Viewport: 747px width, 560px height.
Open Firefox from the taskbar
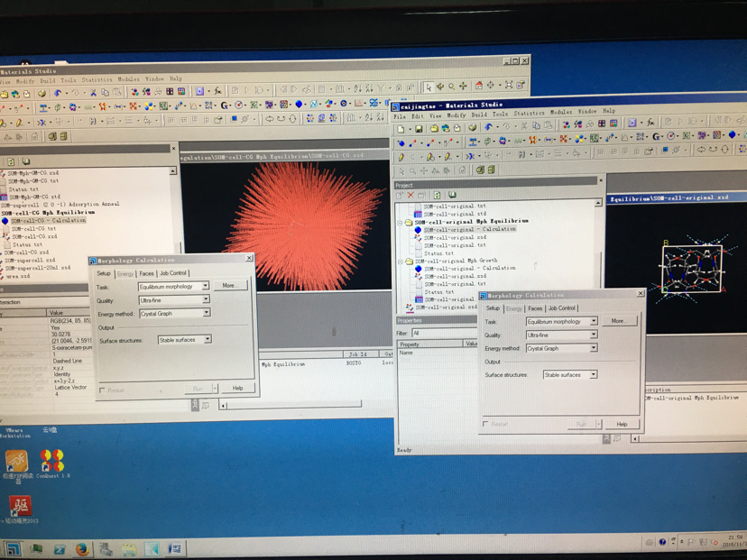(x=82, y=549)
